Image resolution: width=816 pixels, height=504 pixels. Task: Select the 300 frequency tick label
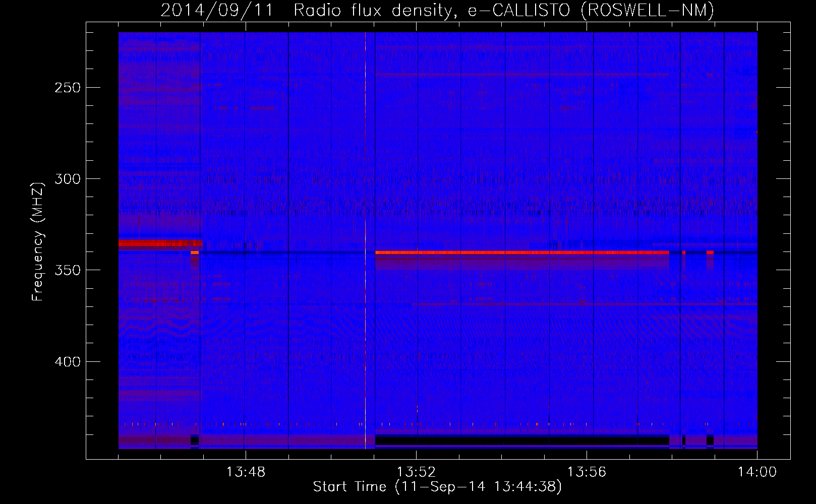pos(68,179)
